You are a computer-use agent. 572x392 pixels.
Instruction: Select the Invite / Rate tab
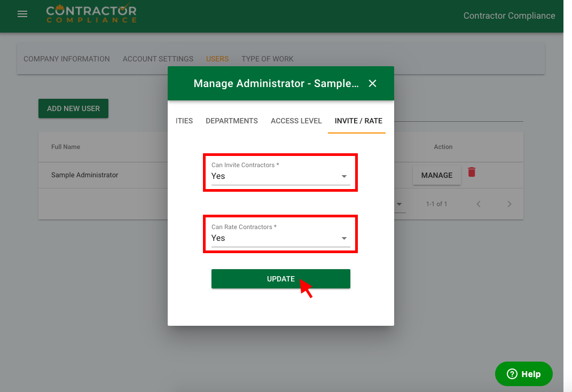click(x=358, y=121)
